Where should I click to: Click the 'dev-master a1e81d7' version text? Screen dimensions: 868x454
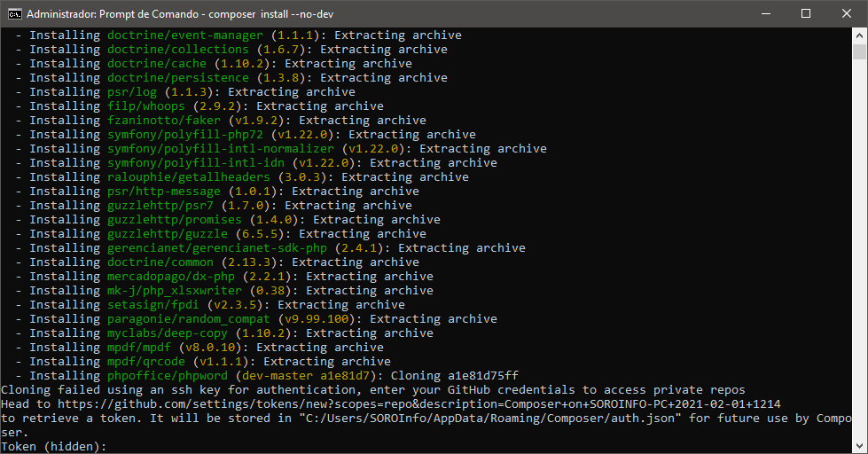coord(306,376)
